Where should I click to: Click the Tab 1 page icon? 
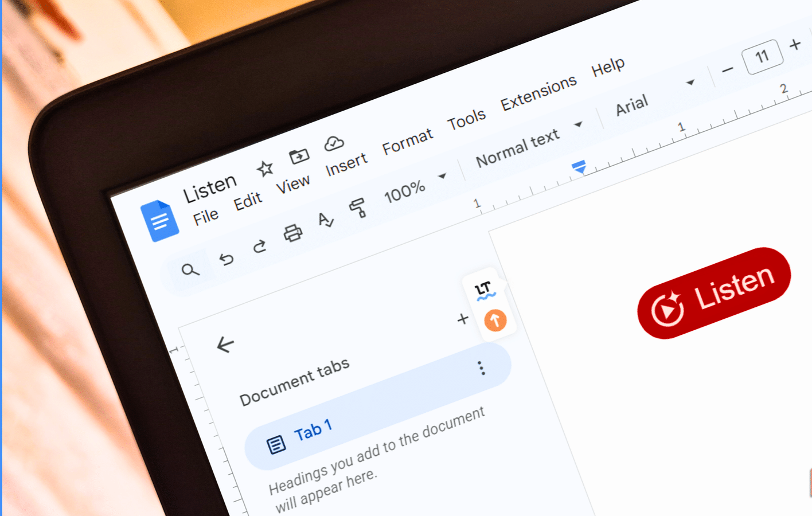[x=276, y=444]
